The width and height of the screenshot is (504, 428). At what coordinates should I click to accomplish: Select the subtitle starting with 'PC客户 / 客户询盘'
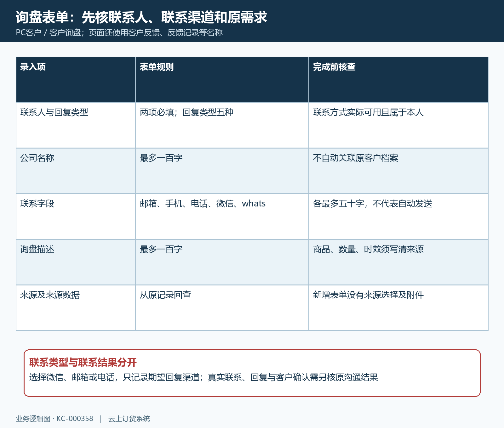point(119,33)
